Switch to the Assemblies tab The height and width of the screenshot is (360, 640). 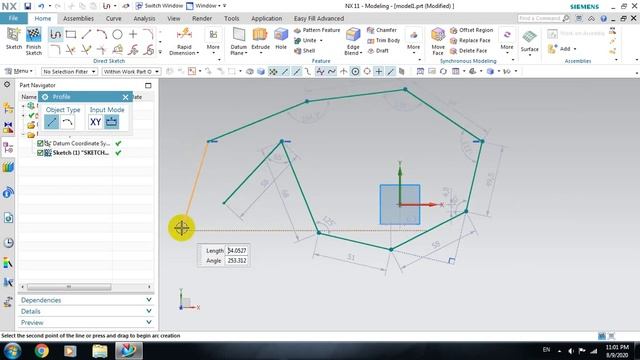click(x=78, y=18)
